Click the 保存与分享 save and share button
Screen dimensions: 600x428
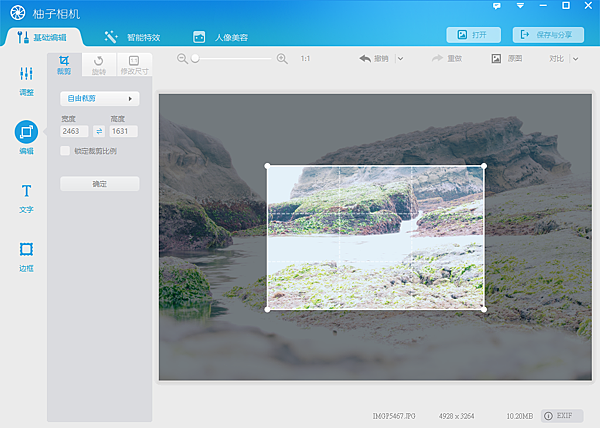pos(548,35)
